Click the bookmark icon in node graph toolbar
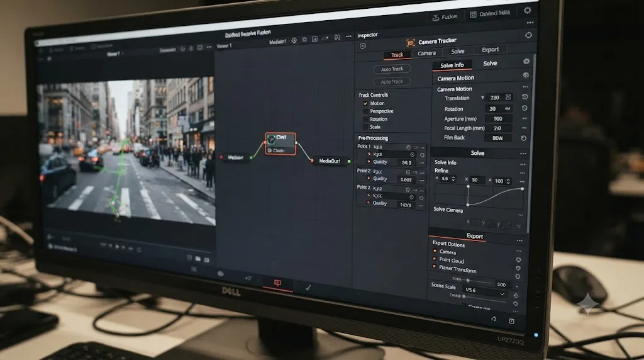 point(337,37)
